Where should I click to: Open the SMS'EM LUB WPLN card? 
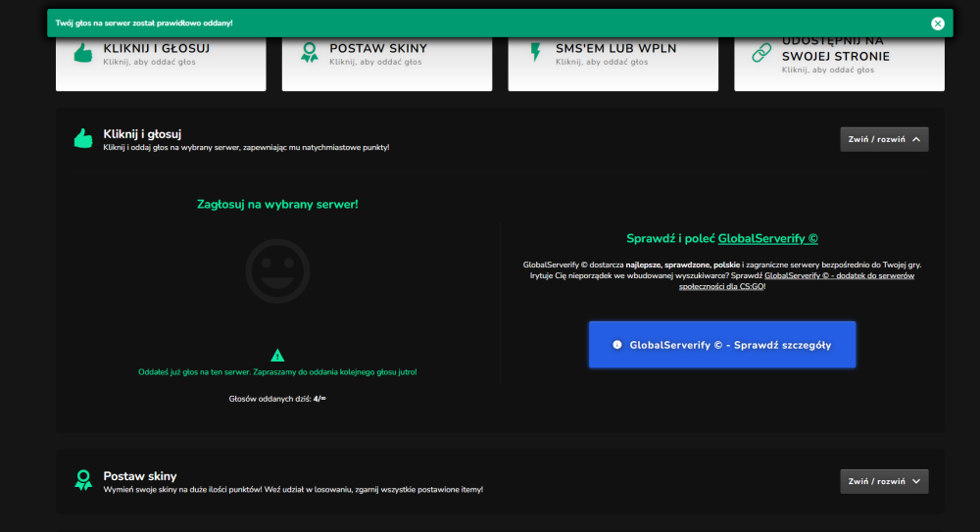(613, 63)
